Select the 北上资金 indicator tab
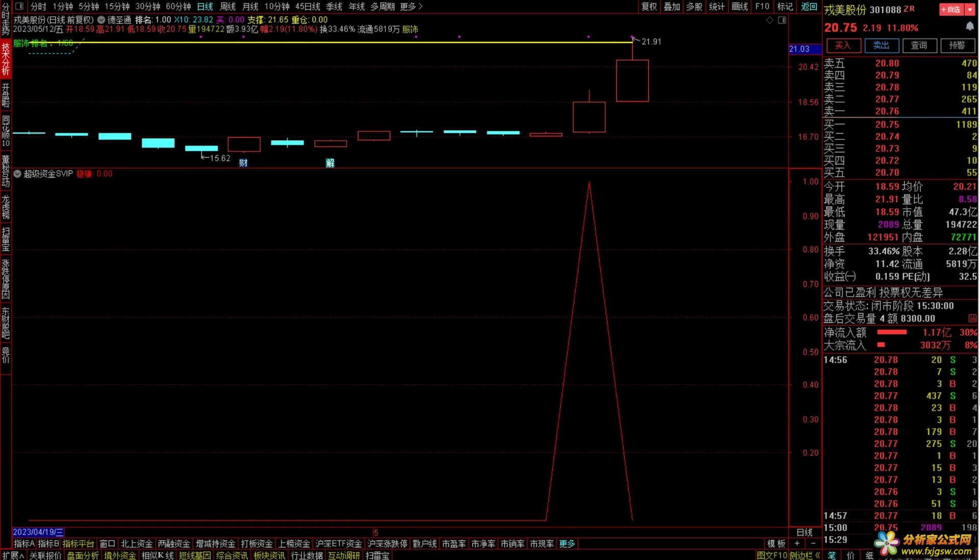This screenshot has width=980, height=560. [x=136, y=544]
